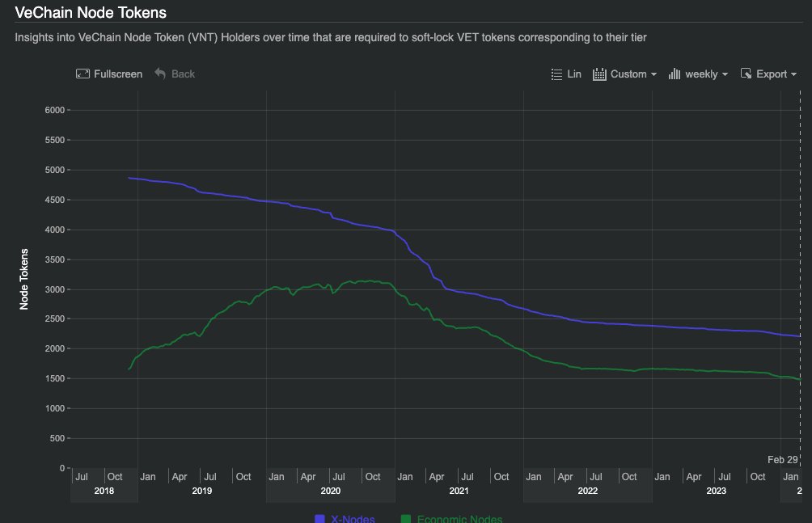The width and height of the screenshot is (812, 523).
Task: Toggle the Lin scale label
Action: [573, 74]
